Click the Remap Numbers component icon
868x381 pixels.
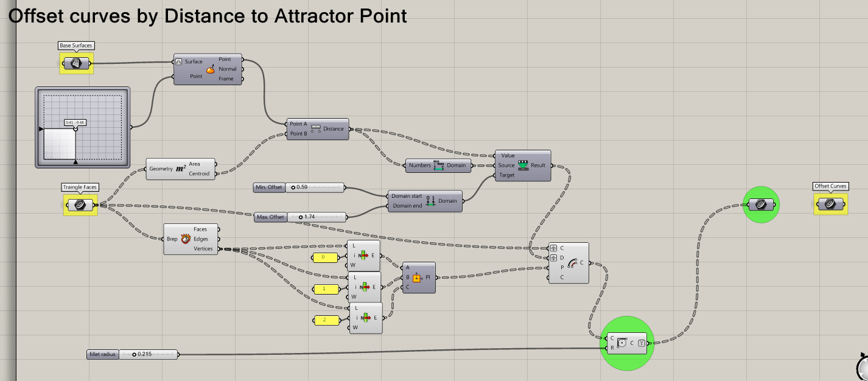pos(523,165)
